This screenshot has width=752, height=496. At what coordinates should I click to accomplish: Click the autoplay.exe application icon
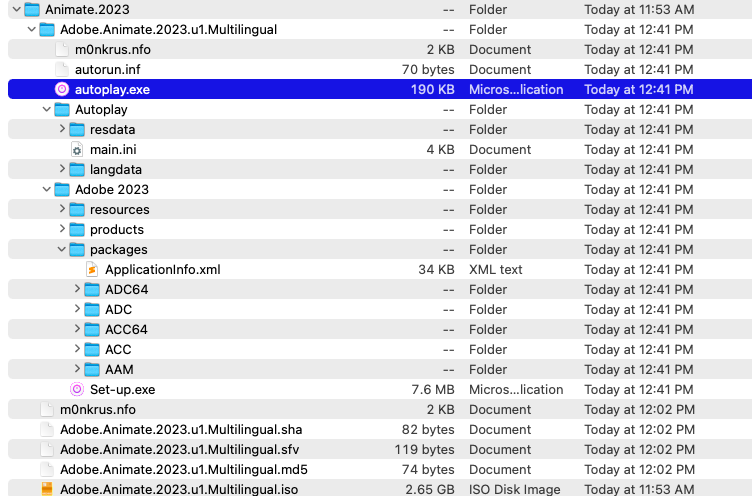tap(62, 89)
